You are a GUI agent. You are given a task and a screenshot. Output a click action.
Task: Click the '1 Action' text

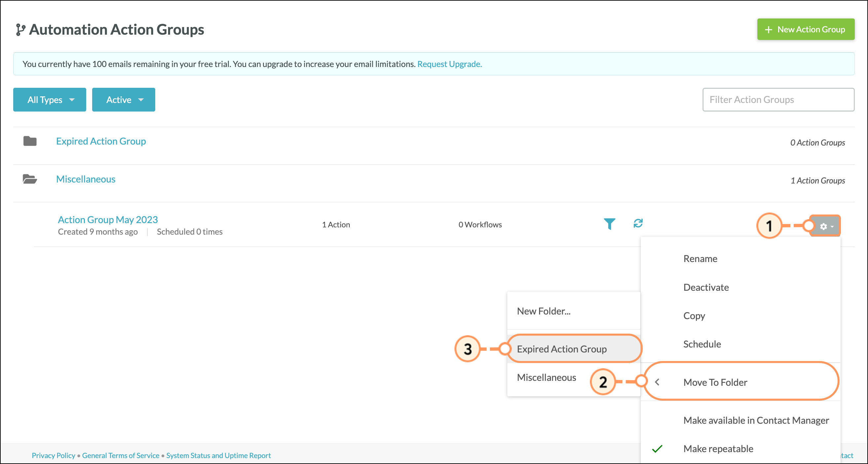[336, 225]
